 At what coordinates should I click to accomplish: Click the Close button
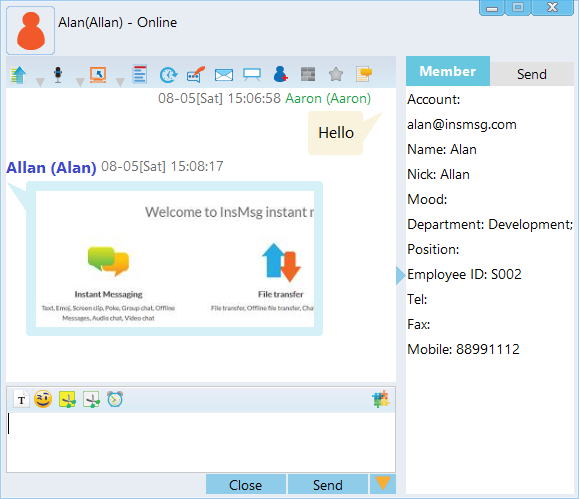246,485
